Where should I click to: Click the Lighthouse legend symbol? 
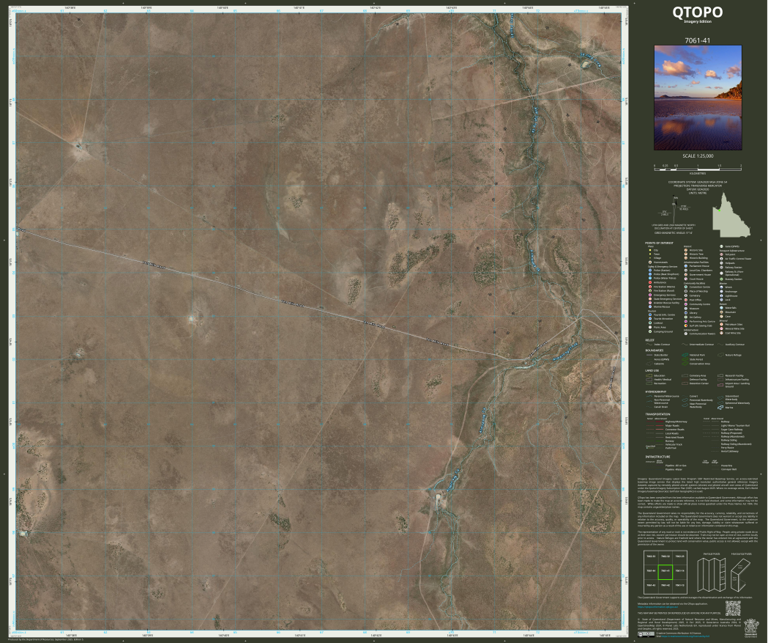point(721,296)
